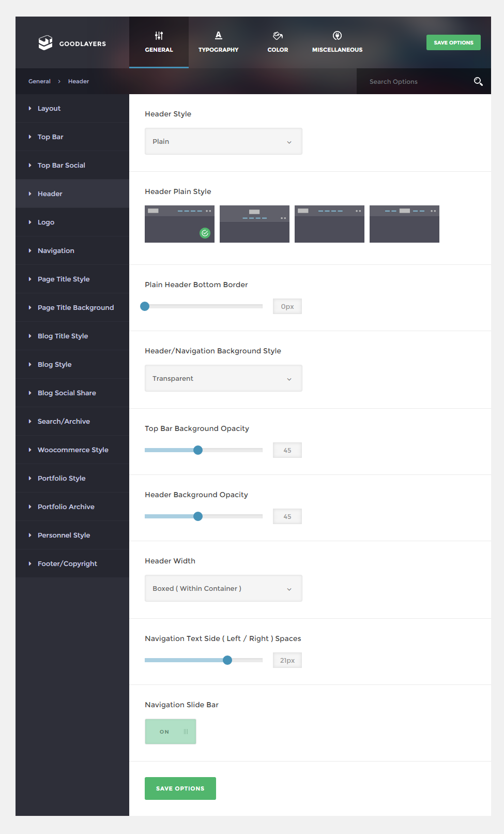Go to Footer/Copyright settings
504x834 pixels.
[67, 564]
